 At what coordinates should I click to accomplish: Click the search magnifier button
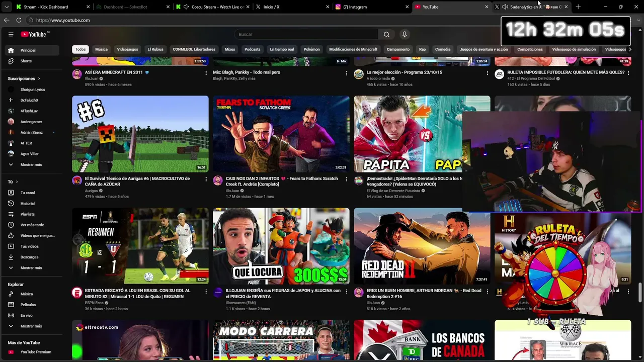(x=386, y=34)
